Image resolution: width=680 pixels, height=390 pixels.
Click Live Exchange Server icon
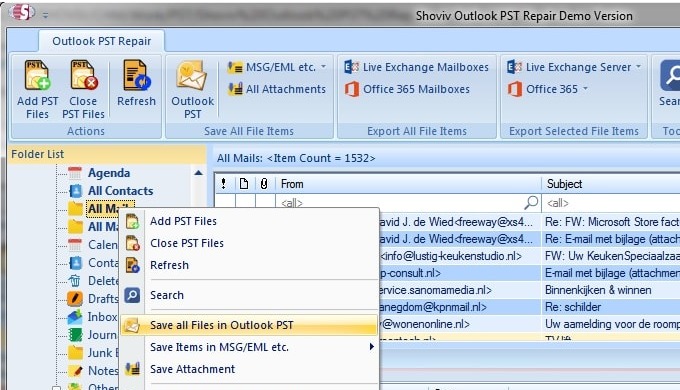(514, 67)
